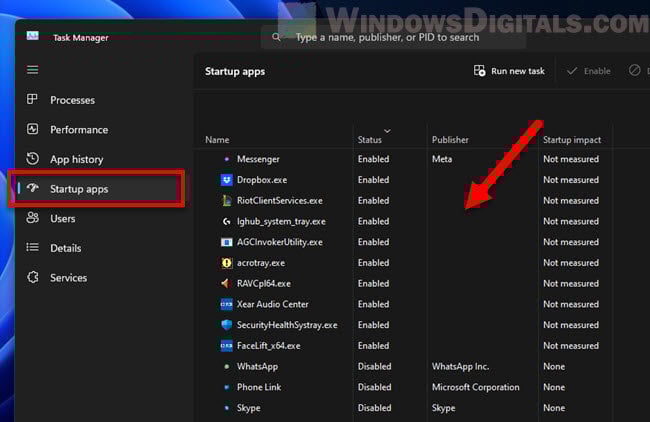Click the WhatsApp Inc. publisher cell
650x422 pixels.
(460, 366)
